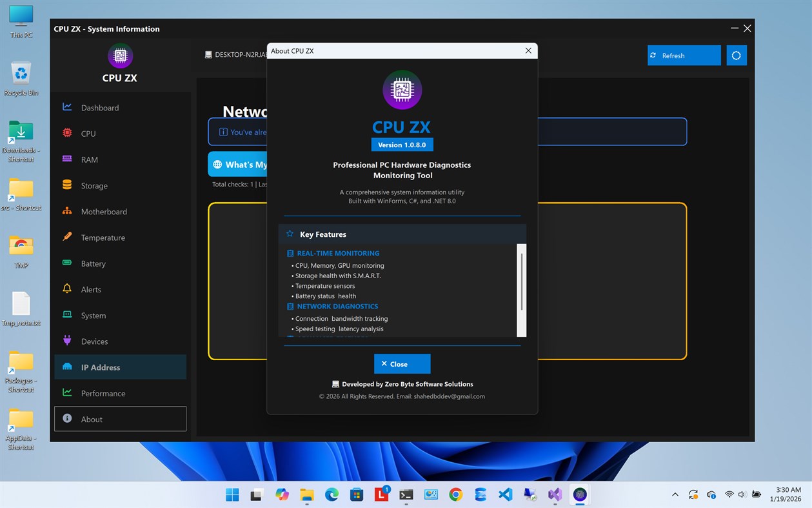Screen dimensions: 812x508
Task: Open the Dashboard chart icon in sidebar
Action: tap(67, 107)
